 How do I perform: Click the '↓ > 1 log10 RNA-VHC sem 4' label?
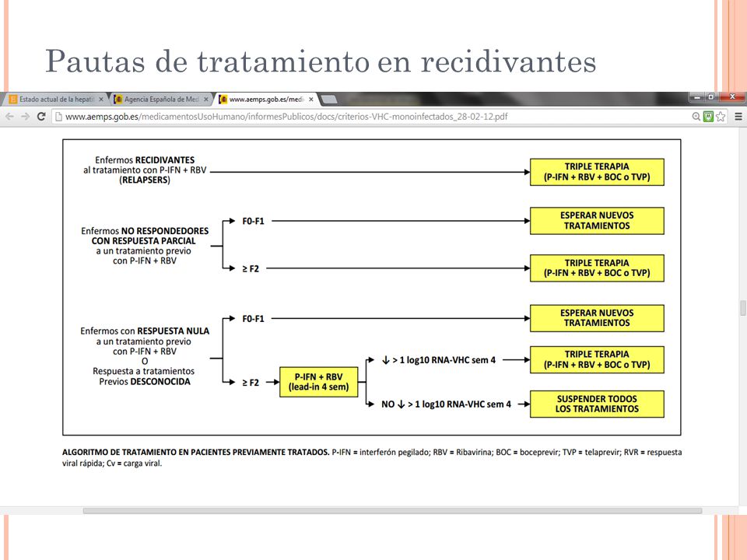(439, 360)
